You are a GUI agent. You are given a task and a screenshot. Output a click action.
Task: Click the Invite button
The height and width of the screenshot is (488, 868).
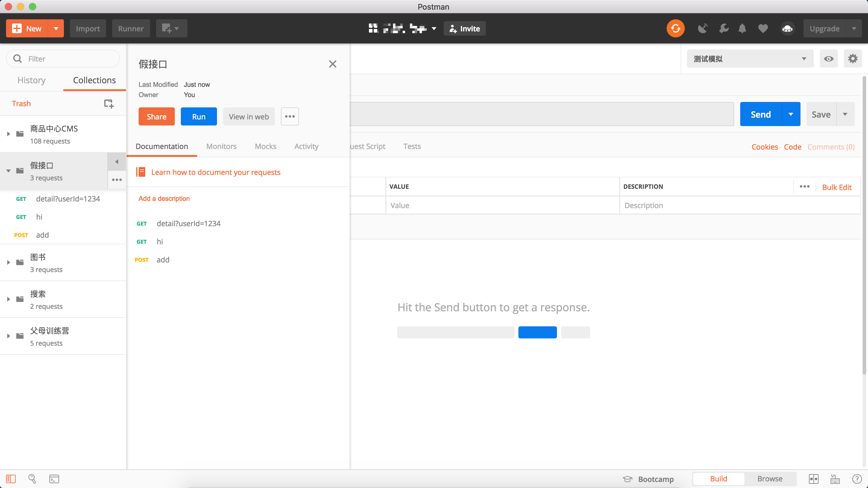[464, 29]
